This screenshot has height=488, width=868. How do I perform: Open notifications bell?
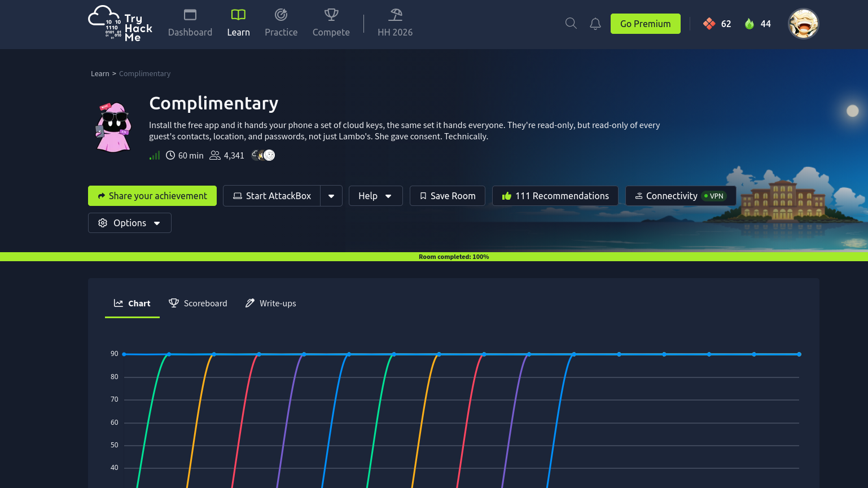click(x=595, y=24)
